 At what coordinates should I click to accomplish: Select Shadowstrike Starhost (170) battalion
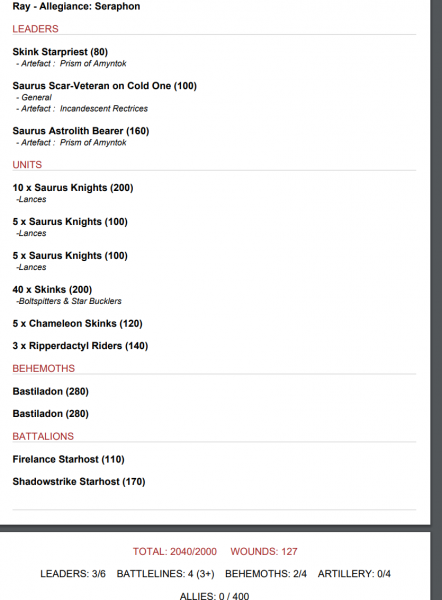point(79,481)
